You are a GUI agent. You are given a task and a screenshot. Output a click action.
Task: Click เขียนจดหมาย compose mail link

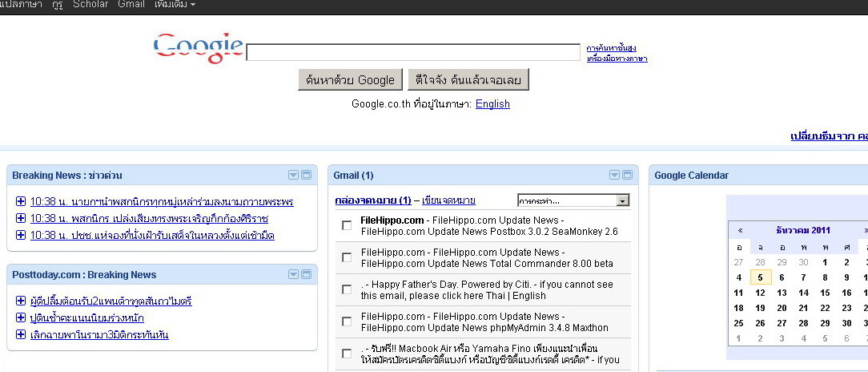tap(448, 200)
